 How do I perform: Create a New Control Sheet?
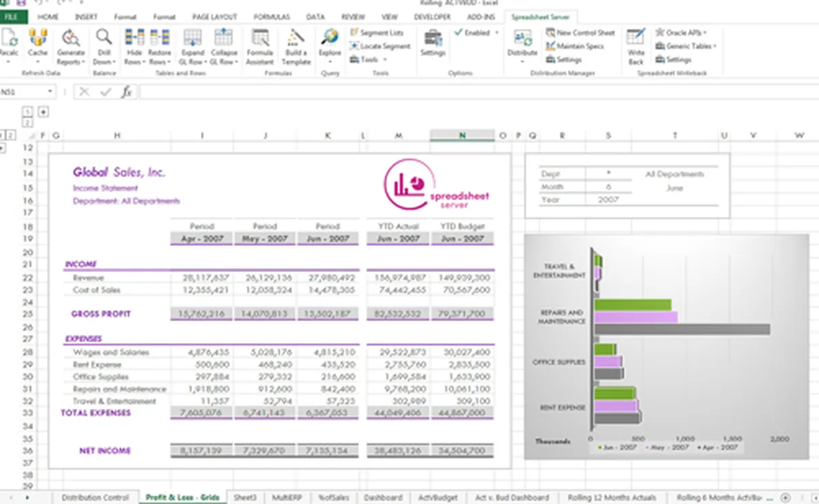[x=580, y=33]
